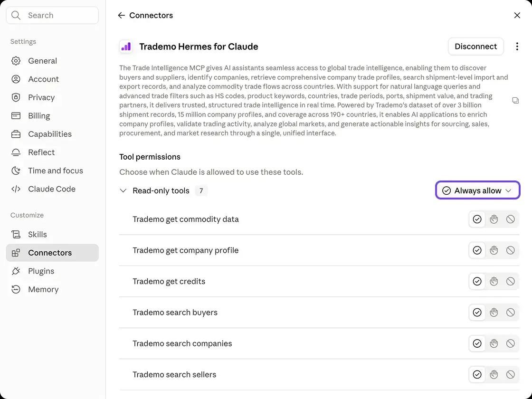The height and width of the screenshot is (399, 532).
Task: Click the Trademo get commodity data label
Action: click(186, 219)
